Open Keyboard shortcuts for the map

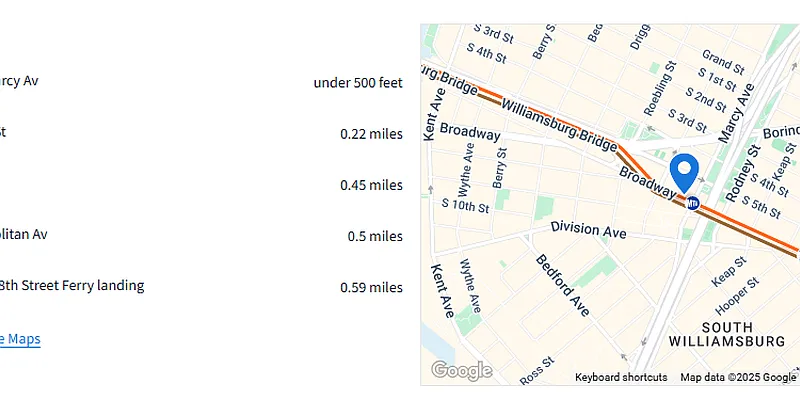(621, 377)
